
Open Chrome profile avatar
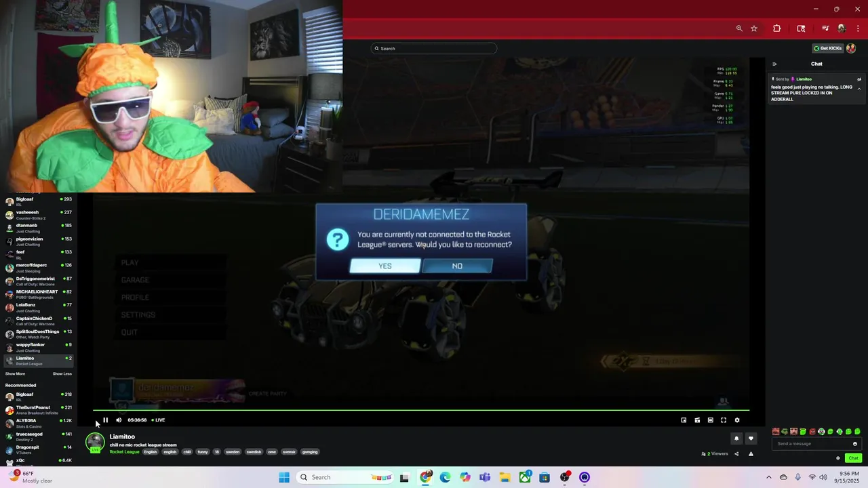tap(842, 28)
